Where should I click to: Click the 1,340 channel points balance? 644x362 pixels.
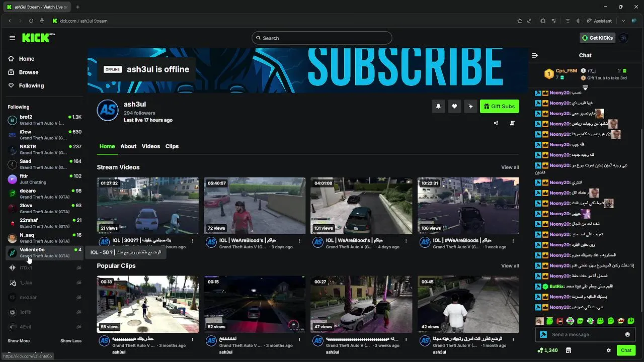click(x=547, y=350)
